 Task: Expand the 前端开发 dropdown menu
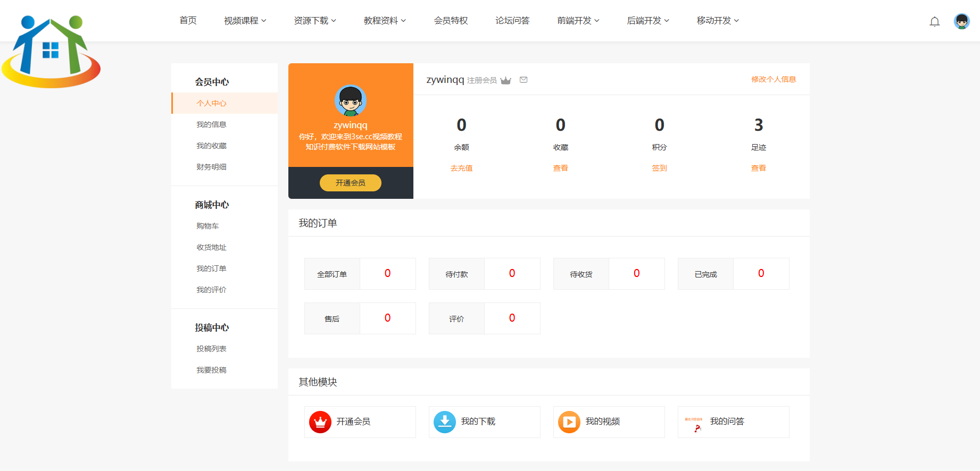coord(578,21)
